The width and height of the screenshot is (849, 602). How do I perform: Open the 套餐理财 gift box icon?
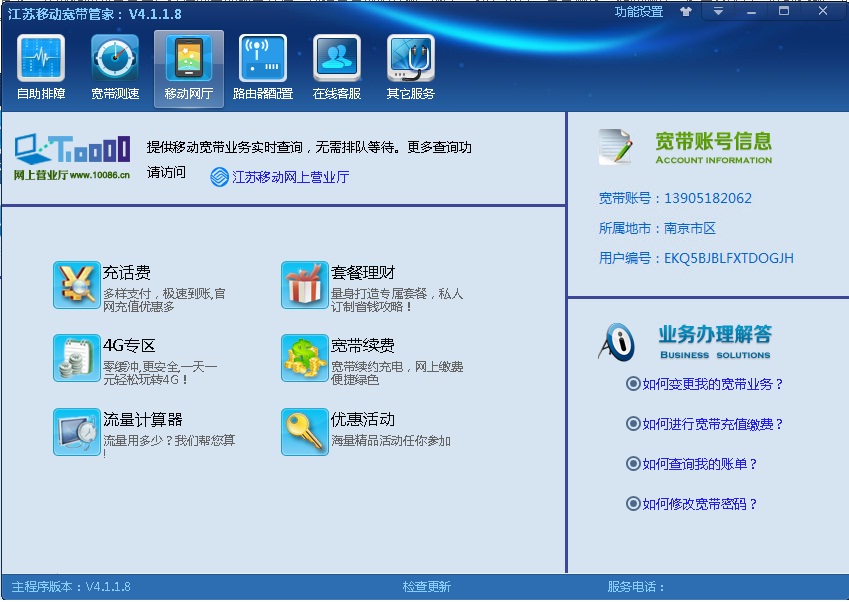click(305, 283)
